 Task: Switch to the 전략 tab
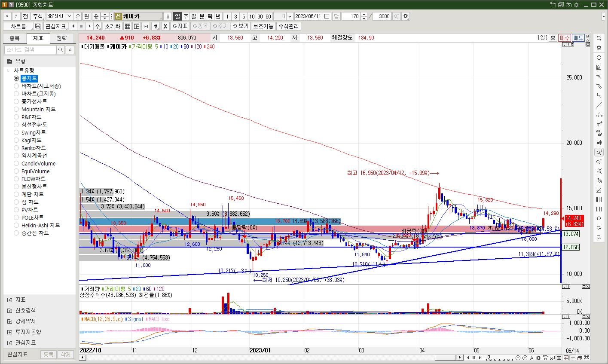tap(61, 38)
